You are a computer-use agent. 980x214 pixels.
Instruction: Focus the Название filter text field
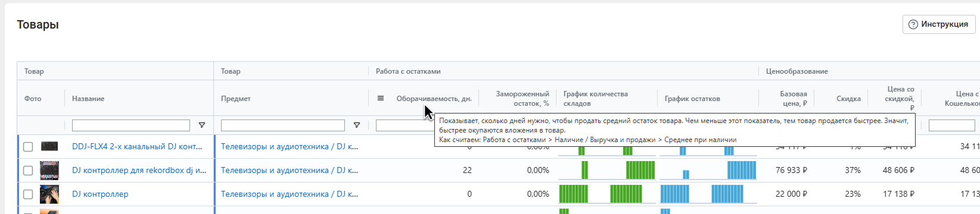pyautogui.click(x=131, y=125)
